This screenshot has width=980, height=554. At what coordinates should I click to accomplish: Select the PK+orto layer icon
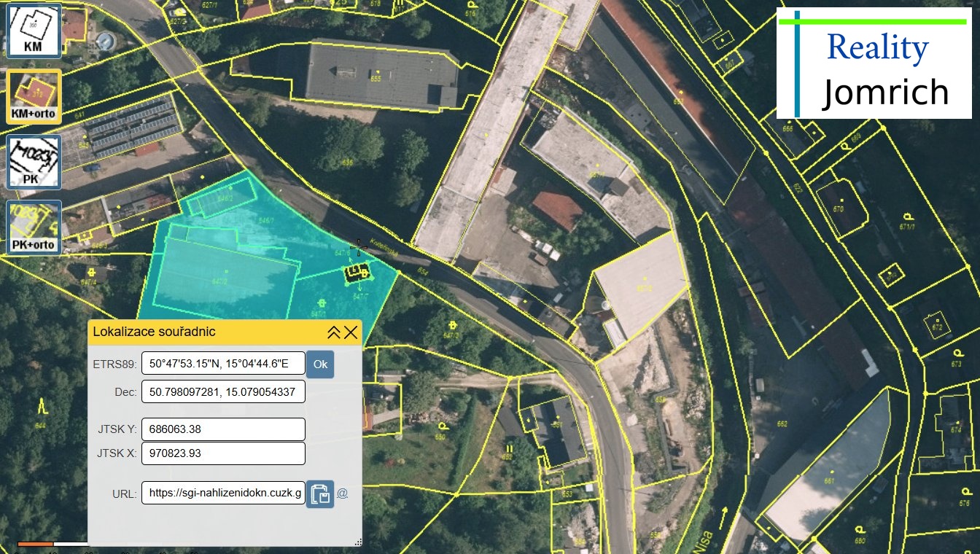(32, 226)
